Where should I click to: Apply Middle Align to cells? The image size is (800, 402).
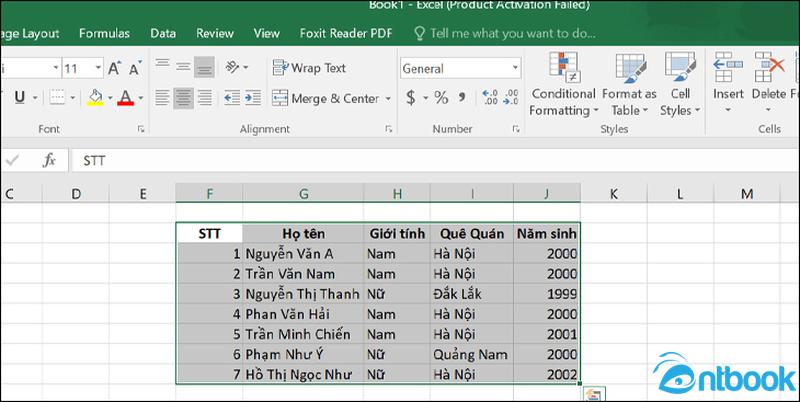coord(183,67)
